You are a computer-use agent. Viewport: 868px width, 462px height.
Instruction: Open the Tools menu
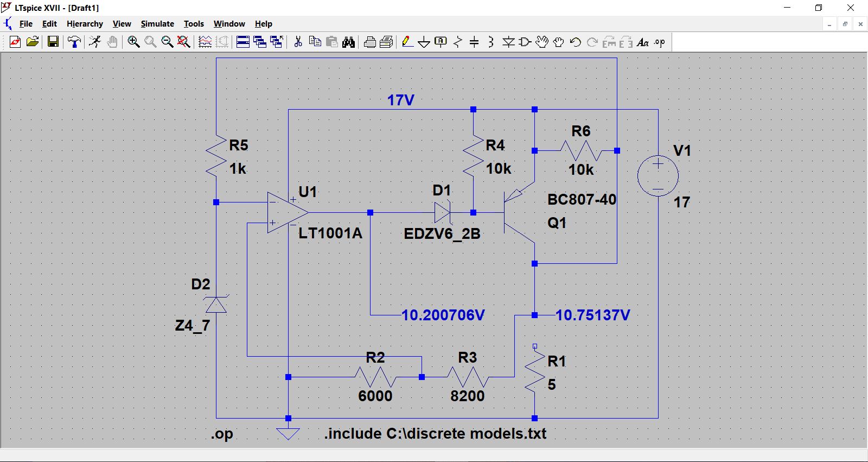click(194, 24)
